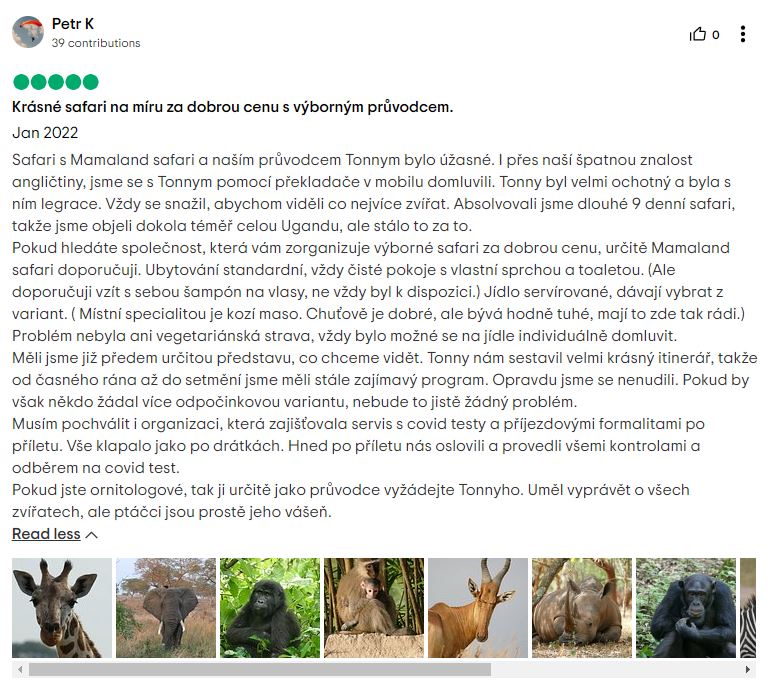Open the resting rhino thumbnail
The height and width of the screenshot is (697, 768).
pos(582,608)
